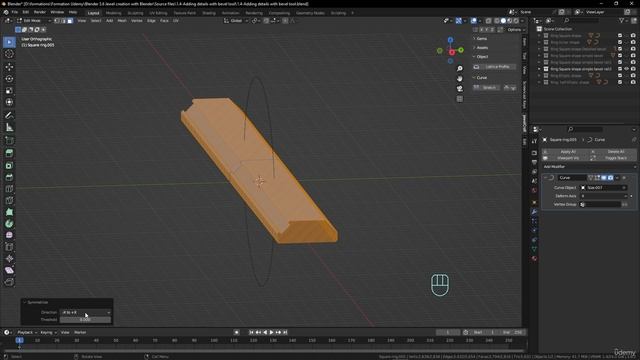Screen dimensions: 640x360
Task: Activate the Extrude Region tool
Action: pyautogui.click(x=9, y=153)
